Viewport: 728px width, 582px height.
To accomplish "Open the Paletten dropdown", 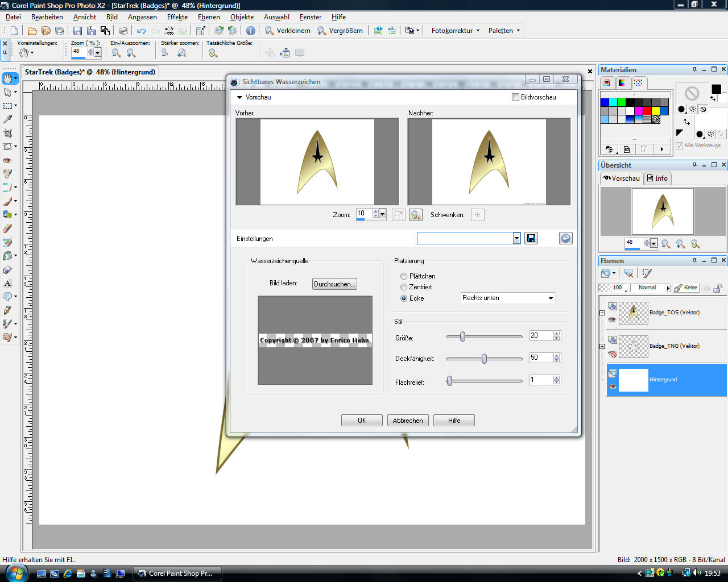I will [504, 31].
